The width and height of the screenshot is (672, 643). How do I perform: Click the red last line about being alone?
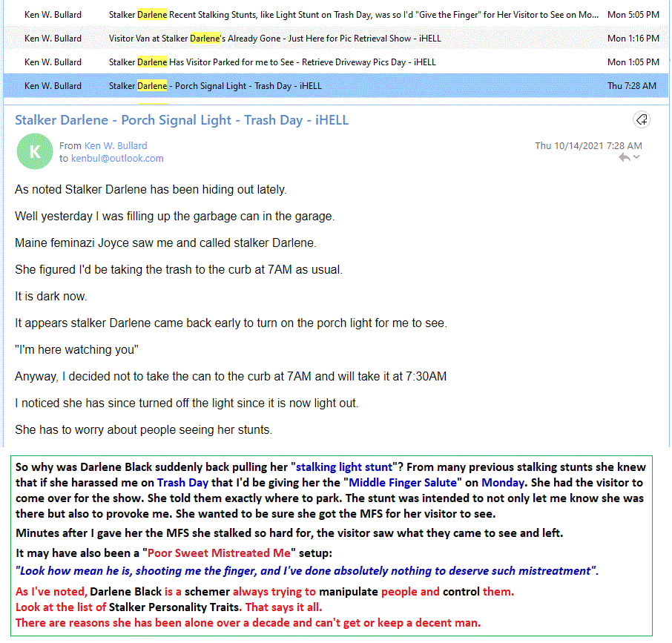[x=248, y=623]
